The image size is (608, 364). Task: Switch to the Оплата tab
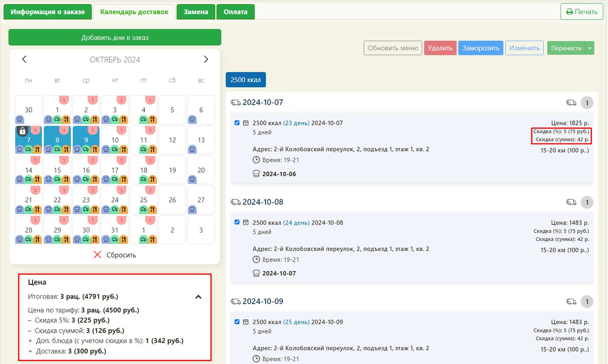(x=236, y=12)
